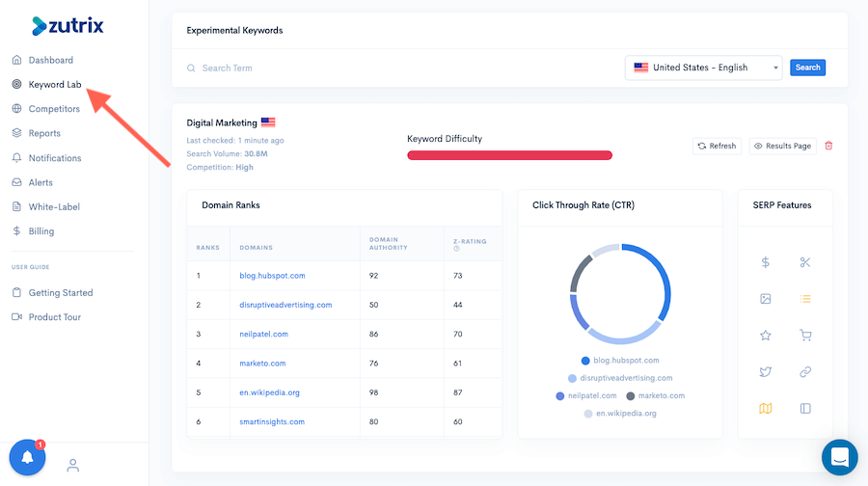Click the Alerts inbox icon
The width and height of the screenshot is (868, 486).
tap(16, 182)
